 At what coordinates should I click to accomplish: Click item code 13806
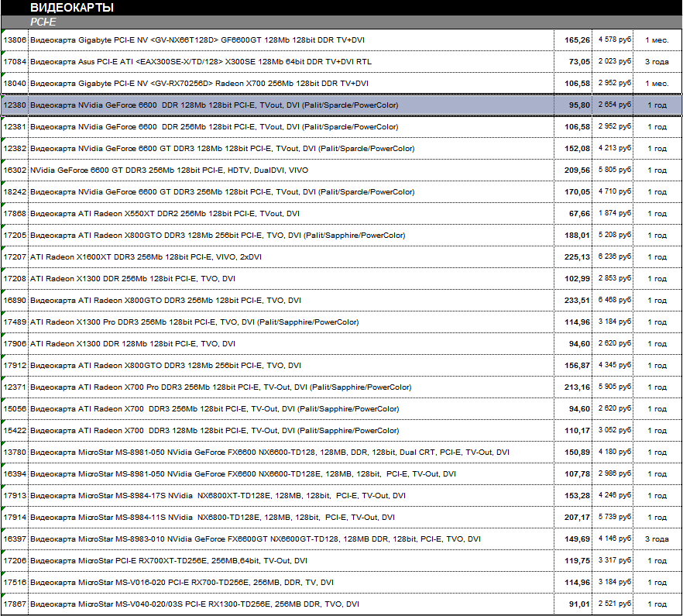pos(15,40)
